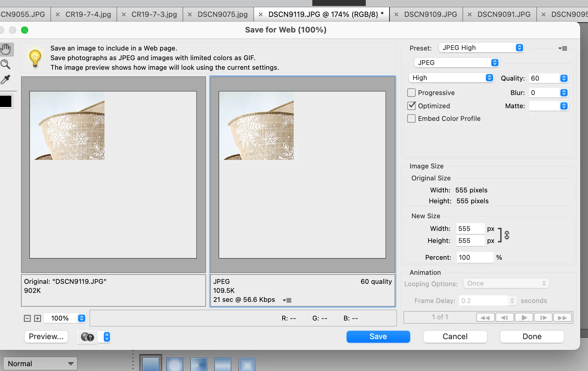Toggle the constrain proportions link icon
Viewport: 588px width, 371px height.
pyautogui.click(x=507, y=235)
